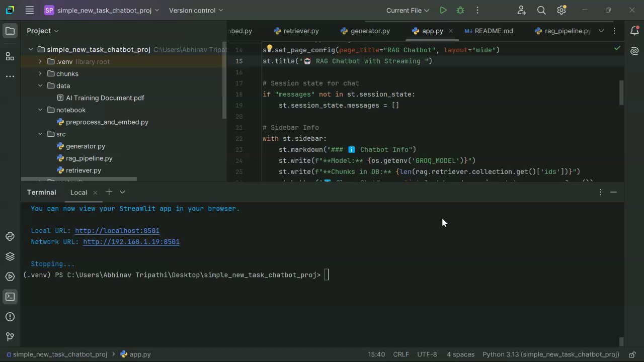644x362 pixels.
Task: Open the localhost:8501 link in terminal
Action: click(117, 231)
